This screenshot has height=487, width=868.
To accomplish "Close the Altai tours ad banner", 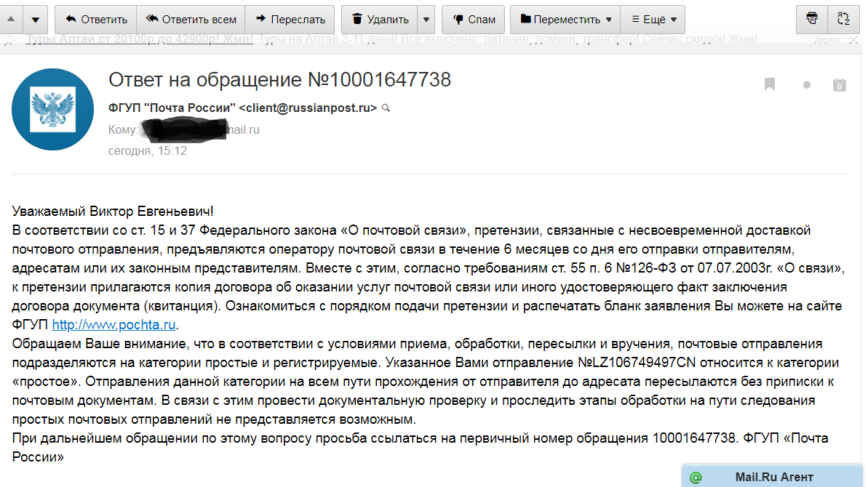I will coord(853,41).
